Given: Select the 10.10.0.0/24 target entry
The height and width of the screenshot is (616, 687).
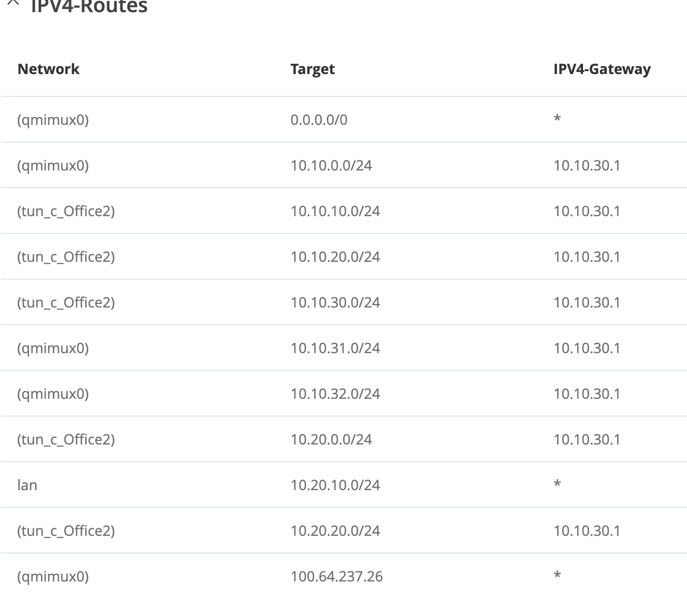Looking at the screenshot, I should click(x=331, y=165).
